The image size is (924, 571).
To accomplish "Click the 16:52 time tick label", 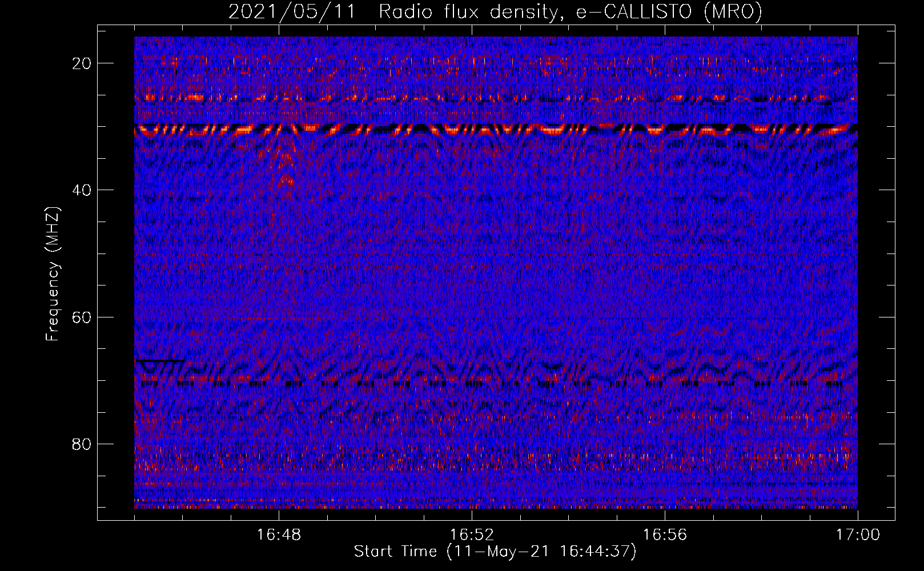I will point(472,534).
